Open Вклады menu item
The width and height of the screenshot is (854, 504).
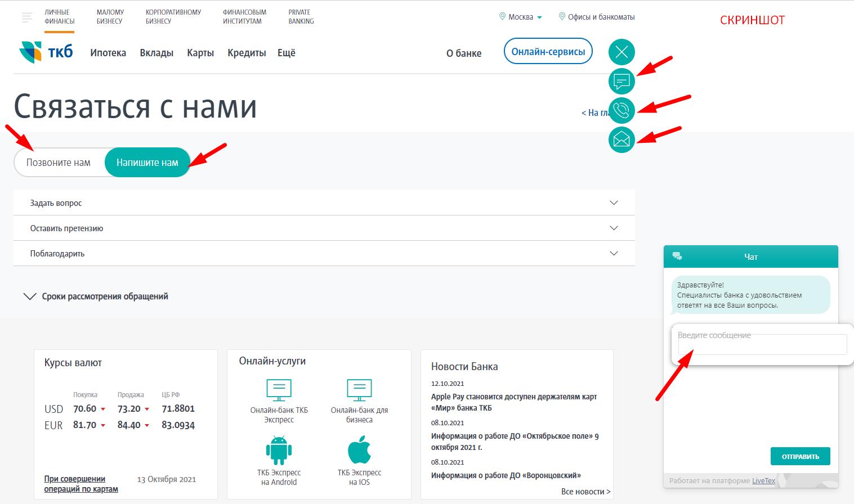click(x=157, y=53)
